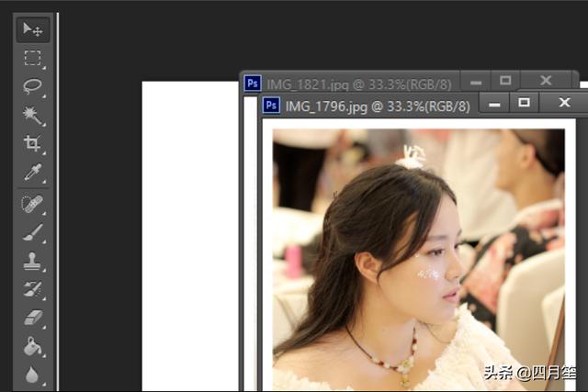The image size is (588, 392).
Task: Select the Paint Bucket tool
Action: point(33,346)
